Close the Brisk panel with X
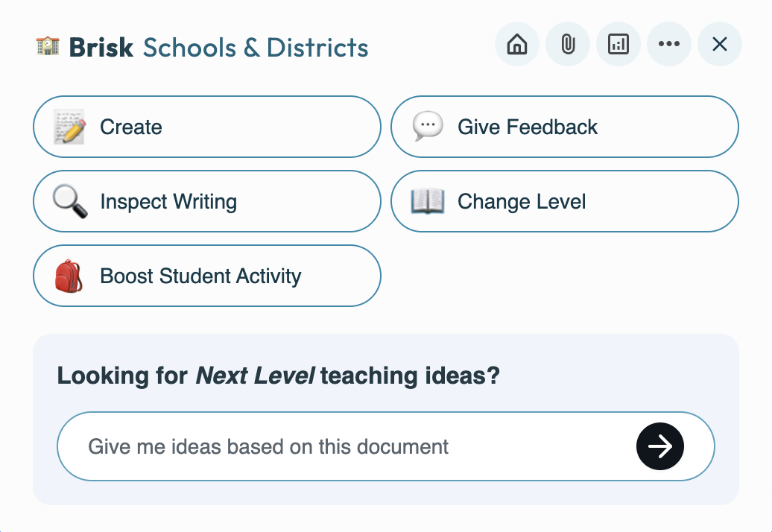Image resolution: width=772 pixels, height=532 pixels. coord(720,45)
